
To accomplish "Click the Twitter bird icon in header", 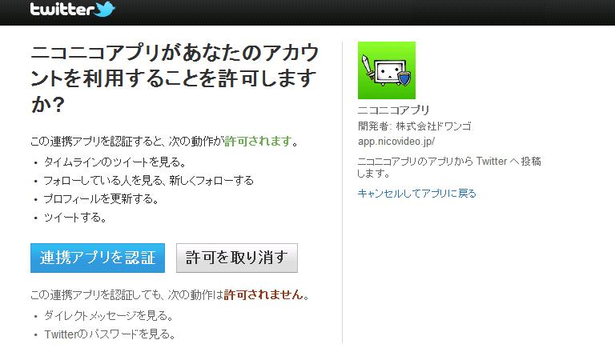I will (104, 9).
